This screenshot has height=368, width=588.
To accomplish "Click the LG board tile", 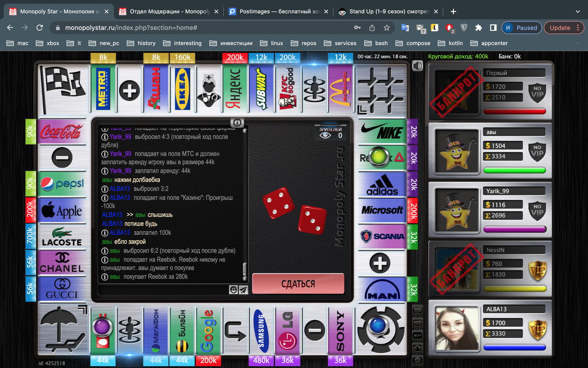I will pyautogui.click(x=288, y=330).
